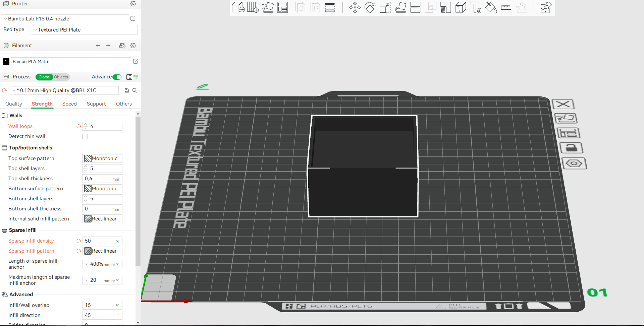Open the Top surface pattern dropdown
The image size is (644, 326).
point(102,158)
